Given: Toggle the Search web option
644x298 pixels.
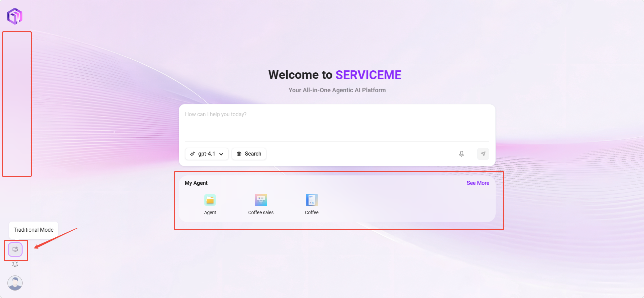Looking at the screenshot, I should (x=249, y=154).
